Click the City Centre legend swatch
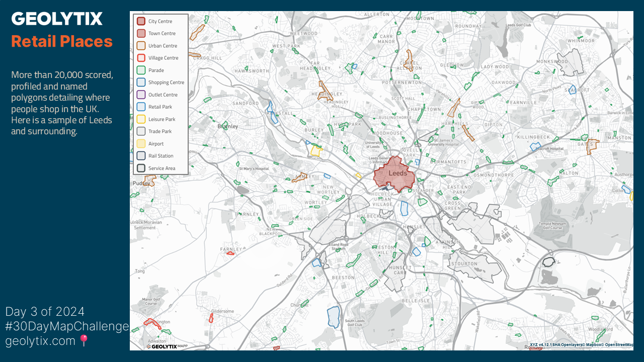Screen dimensions: 644x362 tap(141, 21)
